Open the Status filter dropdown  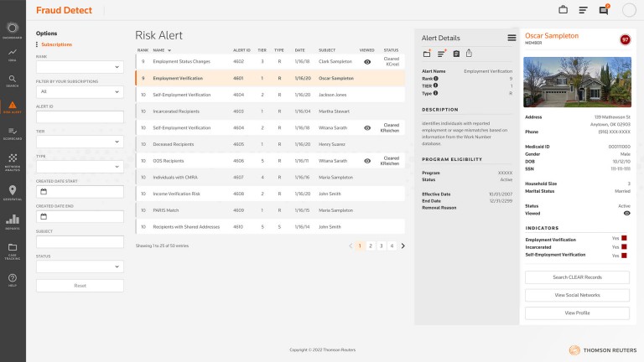80,266
